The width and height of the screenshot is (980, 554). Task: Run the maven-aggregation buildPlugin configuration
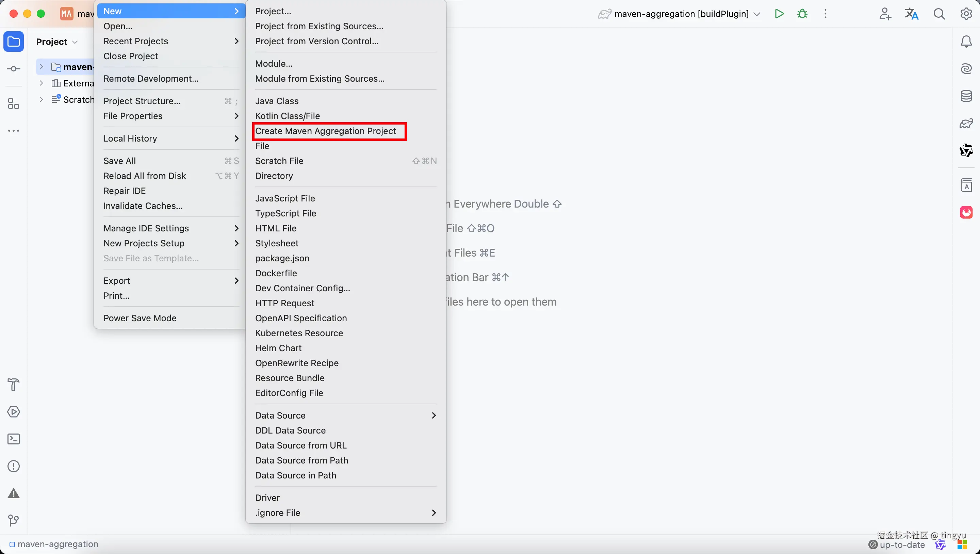coord(779,14)
